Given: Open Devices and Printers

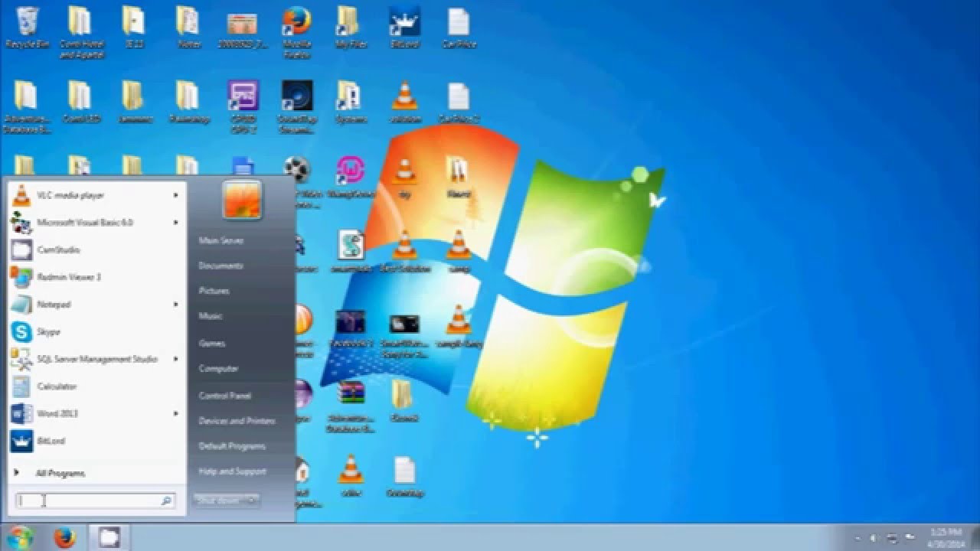Looking at the screenshot, I should click(x=237, y=421).
